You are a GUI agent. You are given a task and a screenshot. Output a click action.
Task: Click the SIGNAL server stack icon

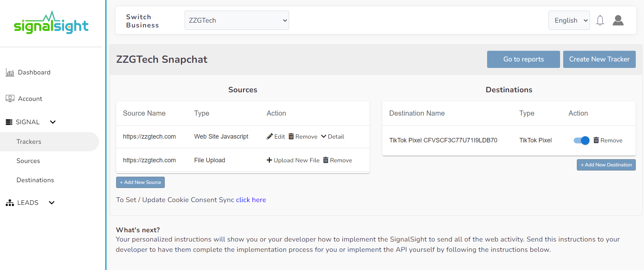click(9, 122)
